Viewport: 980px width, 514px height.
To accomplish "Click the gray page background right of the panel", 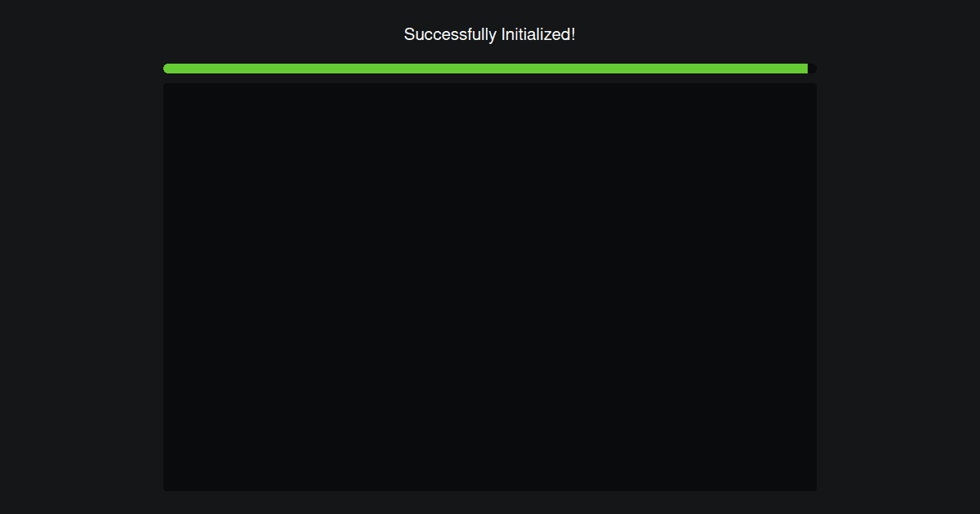I will (898, 287).
